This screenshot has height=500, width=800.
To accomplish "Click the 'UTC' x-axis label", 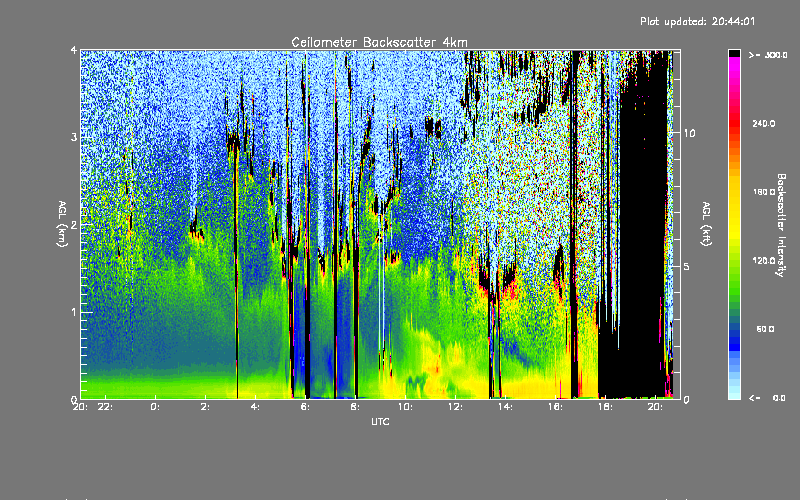I will 380,421.
